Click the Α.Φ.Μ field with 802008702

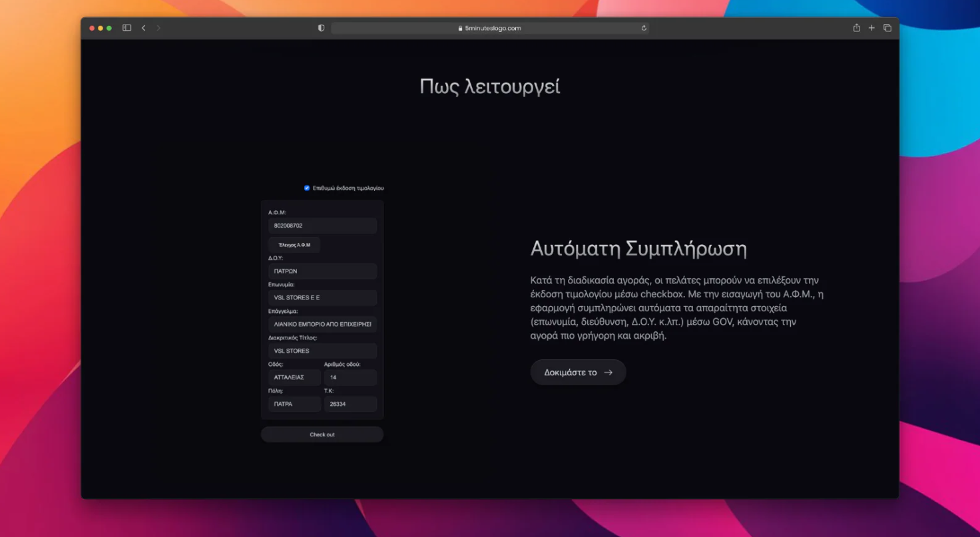coord(322,226)
